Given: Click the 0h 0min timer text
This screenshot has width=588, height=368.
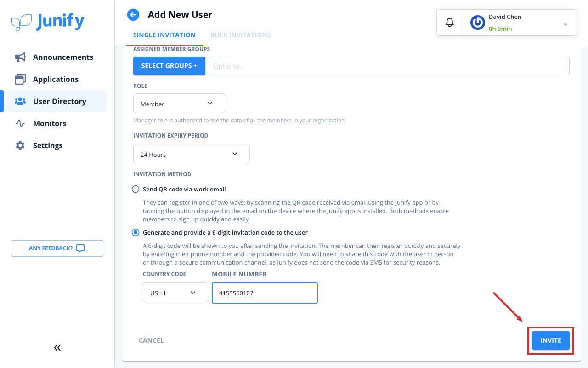Looking at the screenshot, I should pyautogui.click(x=500, y=29).
